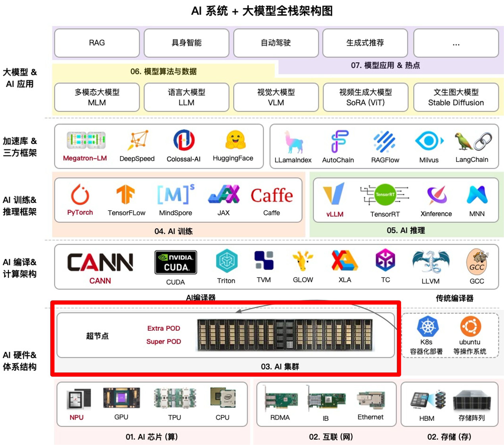This screenshot has width=504, height=445.
Task: Click the Triton hexagon cube icon
Action: [227, 261]
